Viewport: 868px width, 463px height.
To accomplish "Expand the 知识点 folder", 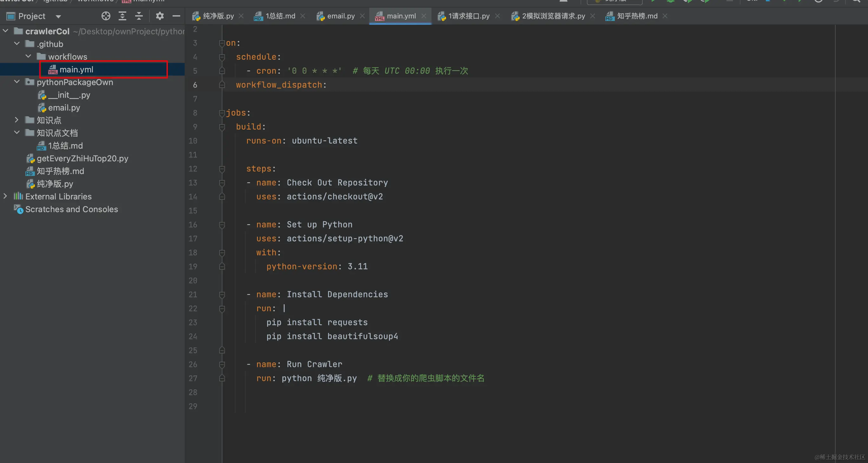I will pos(16,120).
